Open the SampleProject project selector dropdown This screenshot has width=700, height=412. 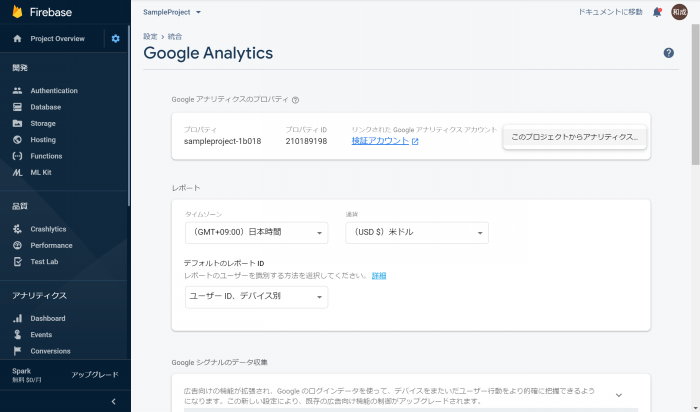(172, 12)
